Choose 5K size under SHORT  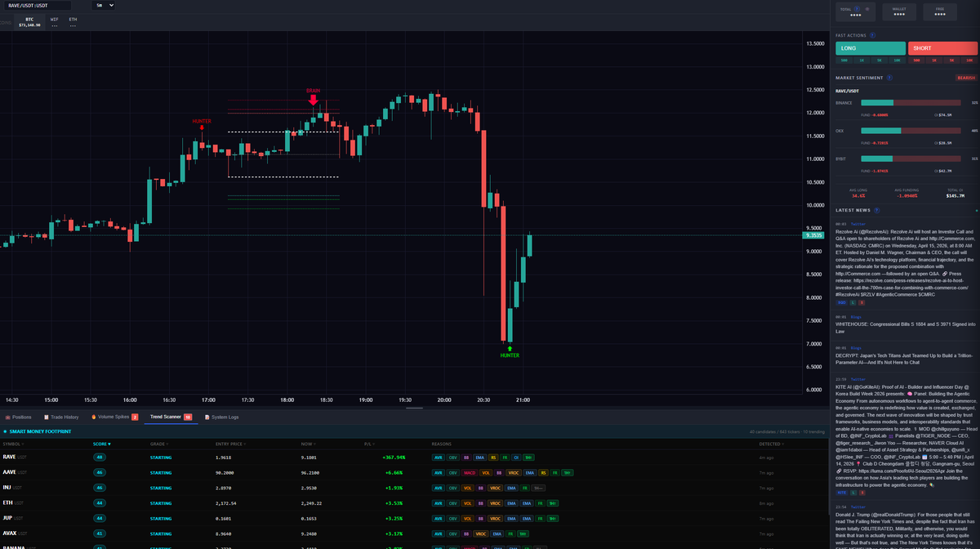point(952,60)
